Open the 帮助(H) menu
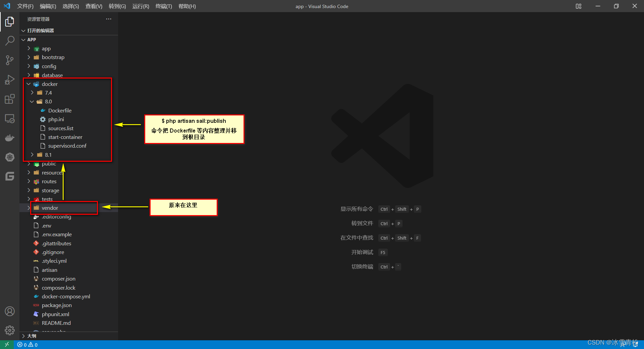644x349 pixels. [x=187, y=6]
